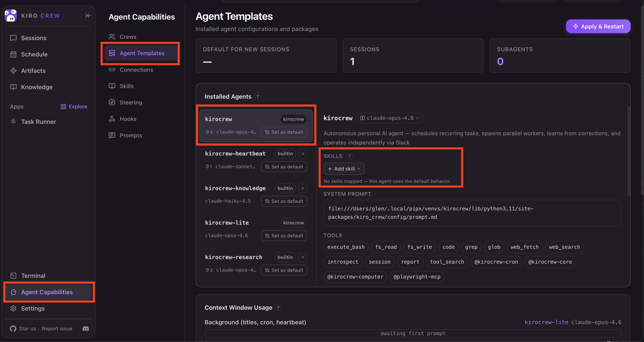Click the introspect tool chip
Image resolution: width=644 pixels, height=342 pixels.
pyautogui.click(x=343, y=262)
